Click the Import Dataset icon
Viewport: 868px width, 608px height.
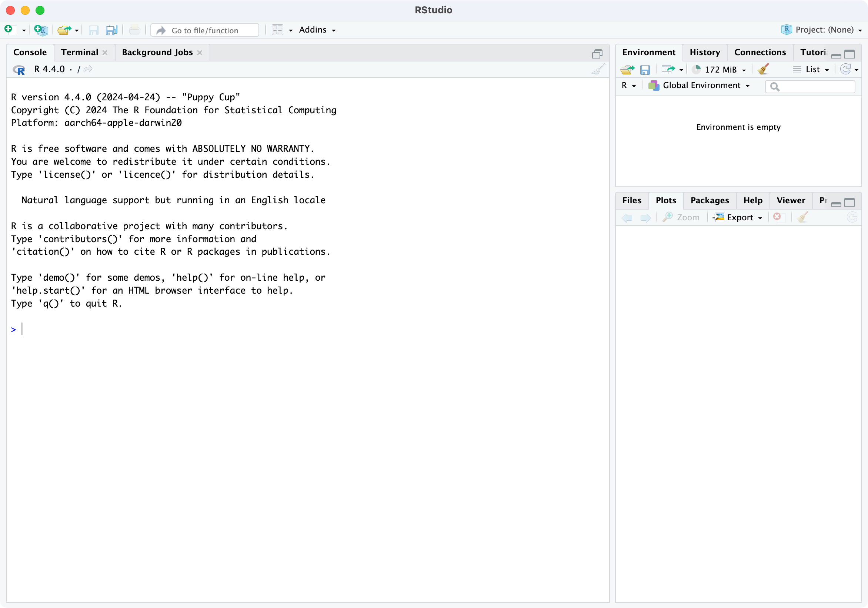tap(668, 70)
